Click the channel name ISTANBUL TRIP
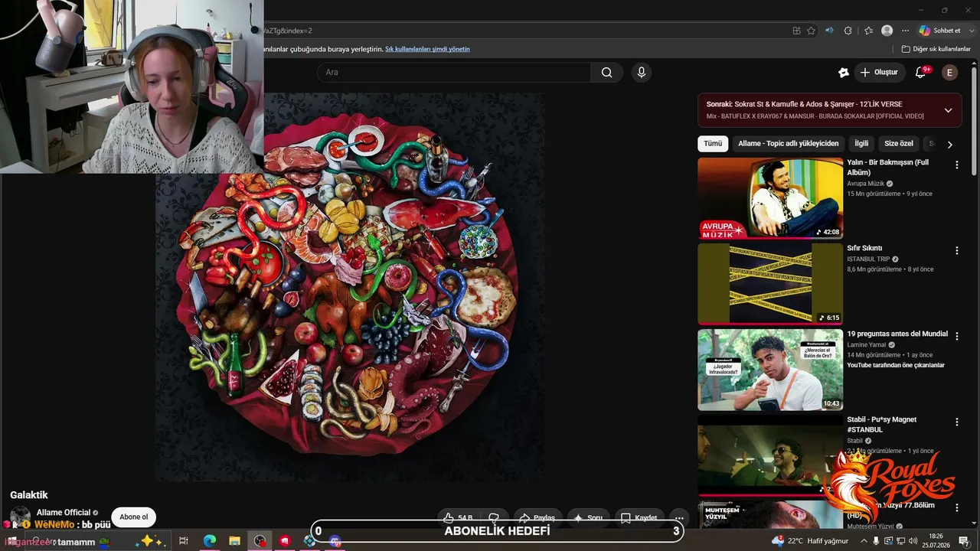 pyautogui.click(x=869, y=259)
